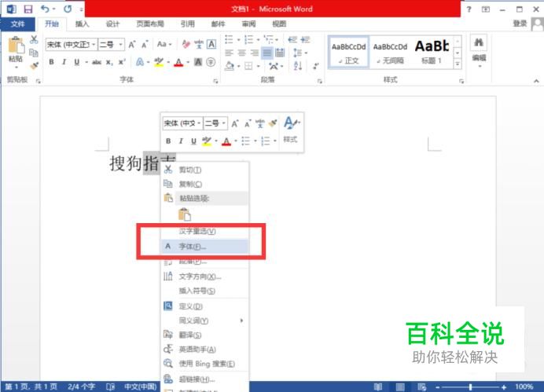The width and height of the screenshot is (544, 392).
Task: Click the Undo arrow in the title bar
Action: (45, 9)
